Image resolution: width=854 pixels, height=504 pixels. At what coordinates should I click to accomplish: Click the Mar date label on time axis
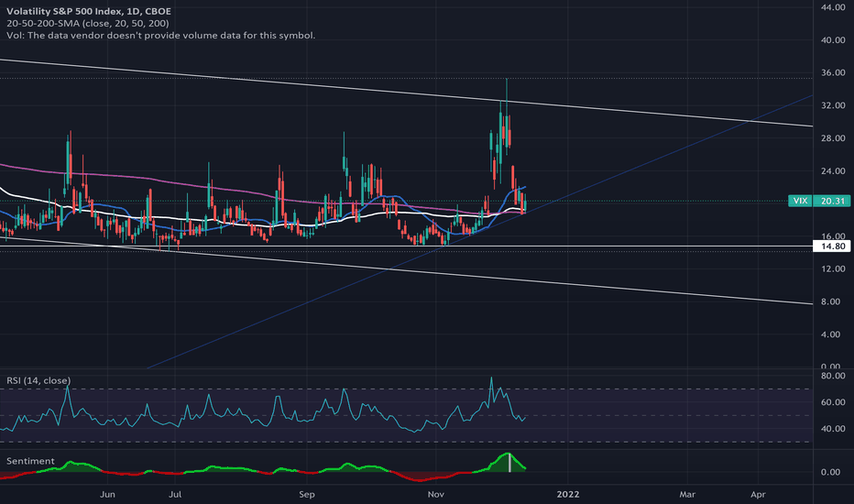687,494
